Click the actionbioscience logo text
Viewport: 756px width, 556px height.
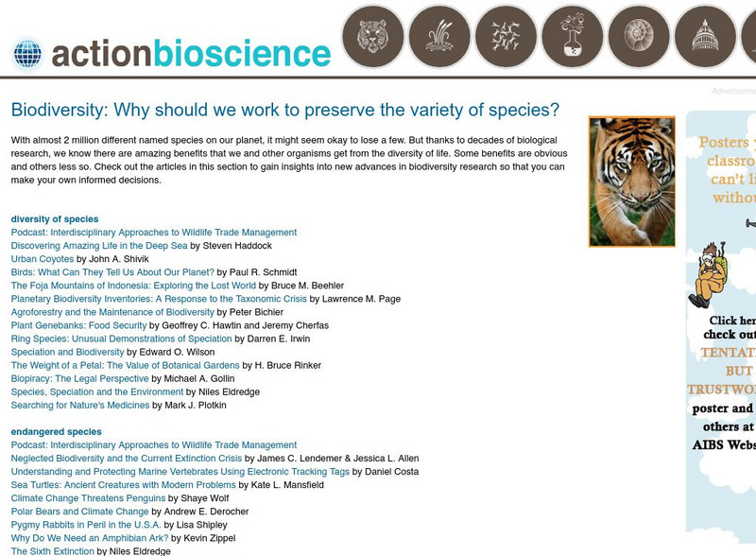click(190, 54)
